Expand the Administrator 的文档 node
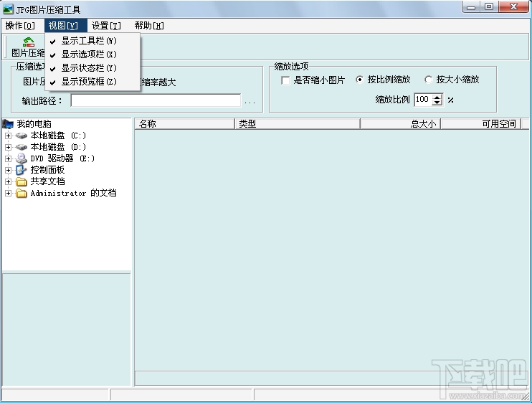The height and width of the screenshot is (403, 532). pos(8,193)
